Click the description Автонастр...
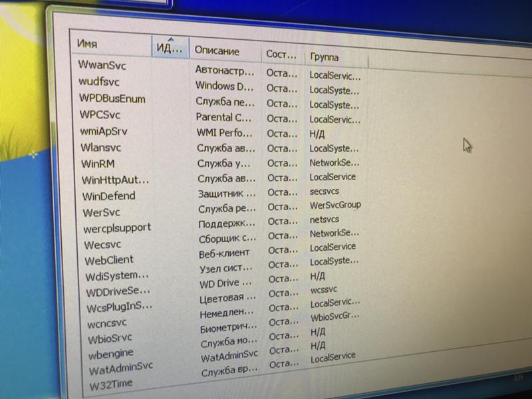The height and width of the screenshot is (399, 532). (x=225, y=70)
